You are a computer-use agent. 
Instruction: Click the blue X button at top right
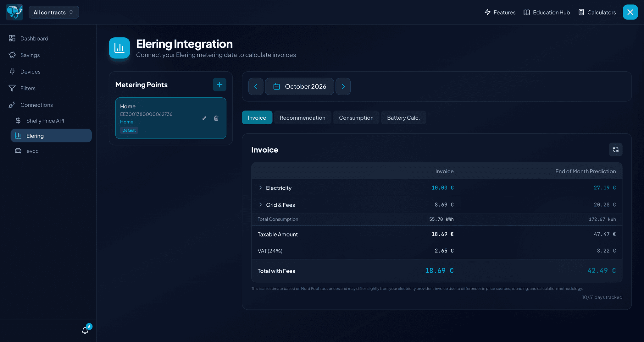pyautogui.click(x=630, y=12)
